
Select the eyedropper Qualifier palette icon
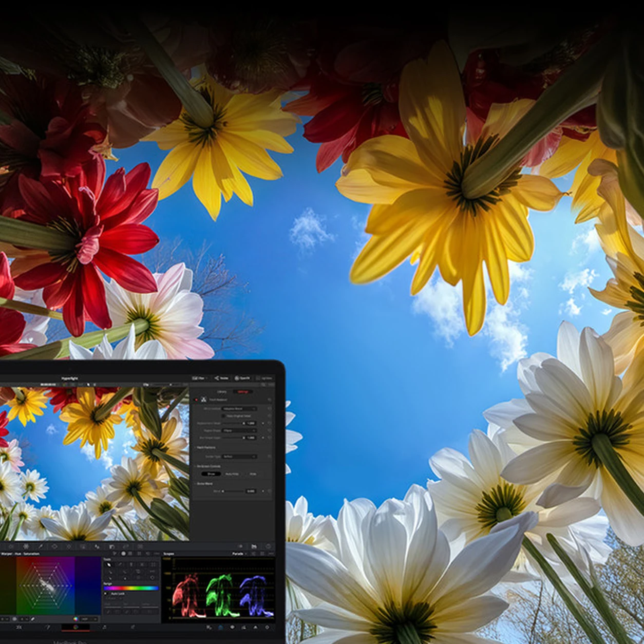coord(40,546)
